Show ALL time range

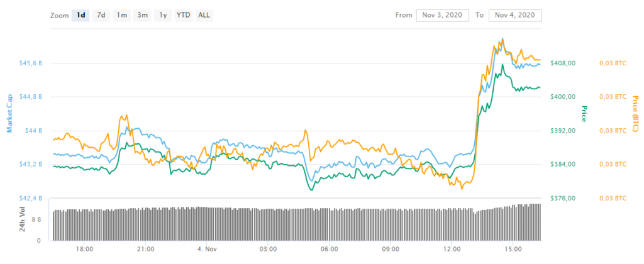204,15
